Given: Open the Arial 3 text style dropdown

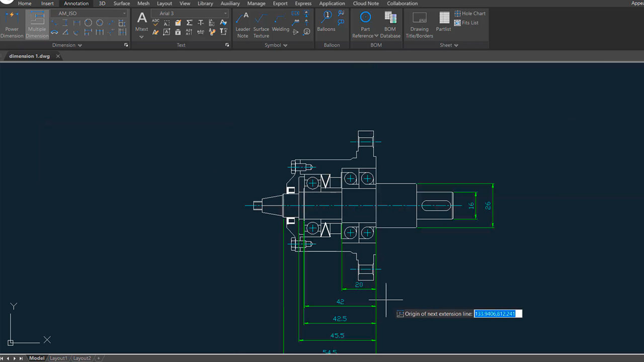Looking at the screenshot, I should 190,14.
